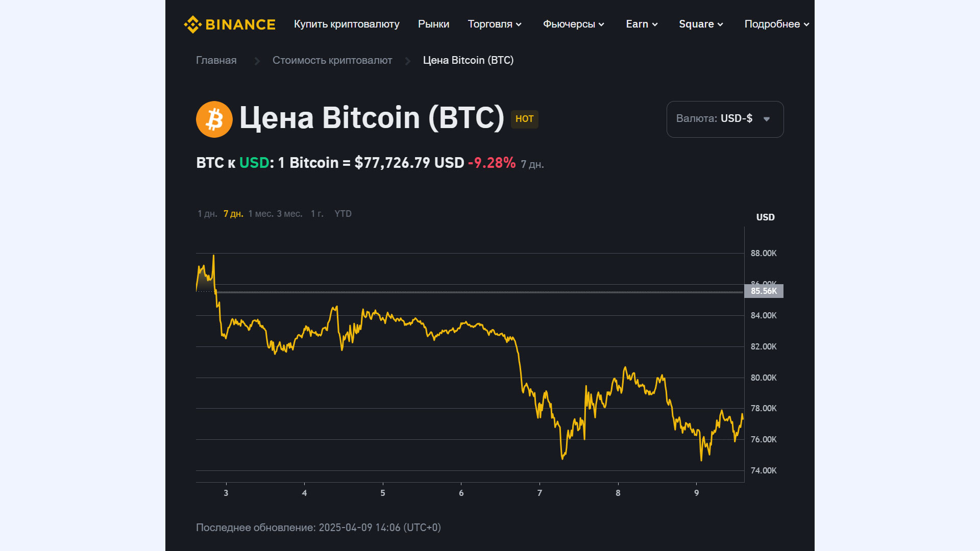Click date label 3 on the chart axis
The height and width of the screenshot is (551, 980).
pos(226,493)
